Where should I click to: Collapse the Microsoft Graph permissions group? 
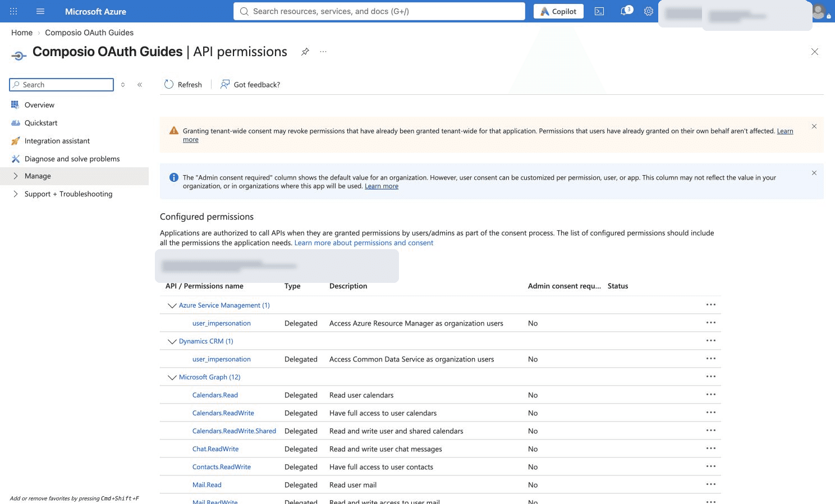click(172, 377)
